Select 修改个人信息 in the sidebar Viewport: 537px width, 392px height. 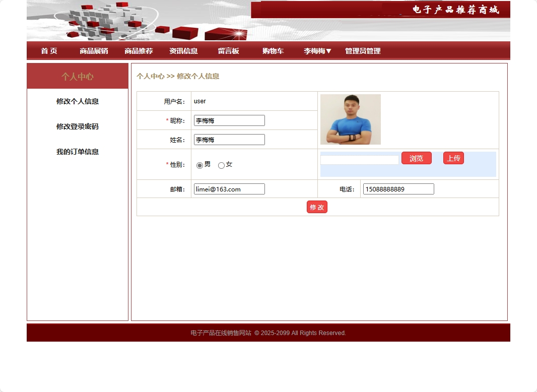point(77,101)
